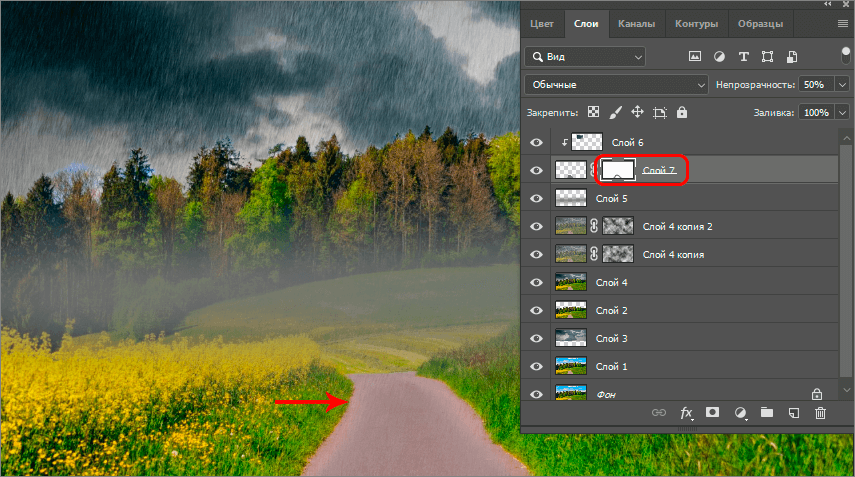The width and height of the screenshot is (855, 477).
Task: Delete layer trash icon
Action: (x=820, y=412)
